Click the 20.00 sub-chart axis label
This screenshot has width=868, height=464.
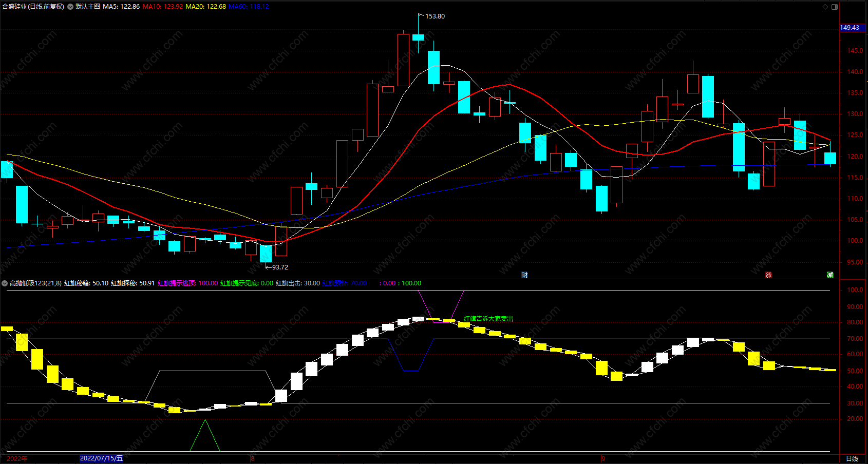click(x=855, y=419)
